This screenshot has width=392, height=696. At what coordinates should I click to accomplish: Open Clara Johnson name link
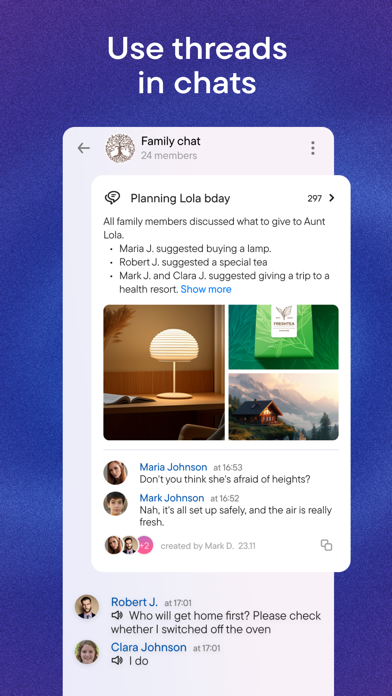tap(149, 648)
